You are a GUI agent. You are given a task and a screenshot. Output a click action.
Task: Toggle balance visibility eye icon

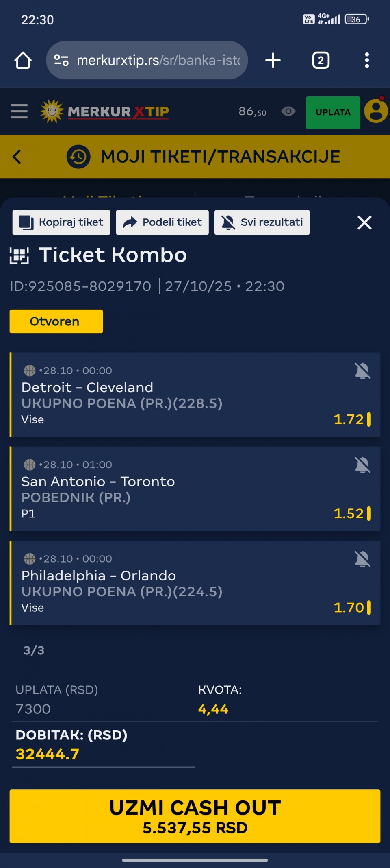(x=288, y=111)
